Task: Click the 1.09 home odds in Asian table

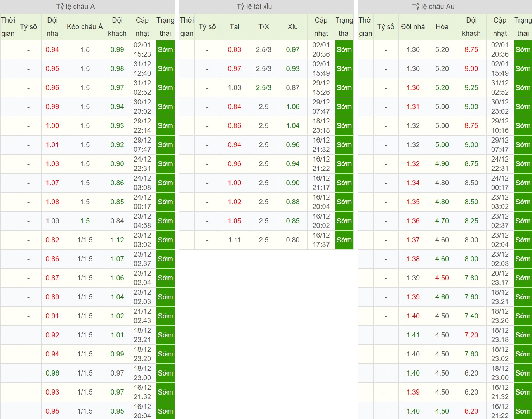Action: (x=52, y=221)
